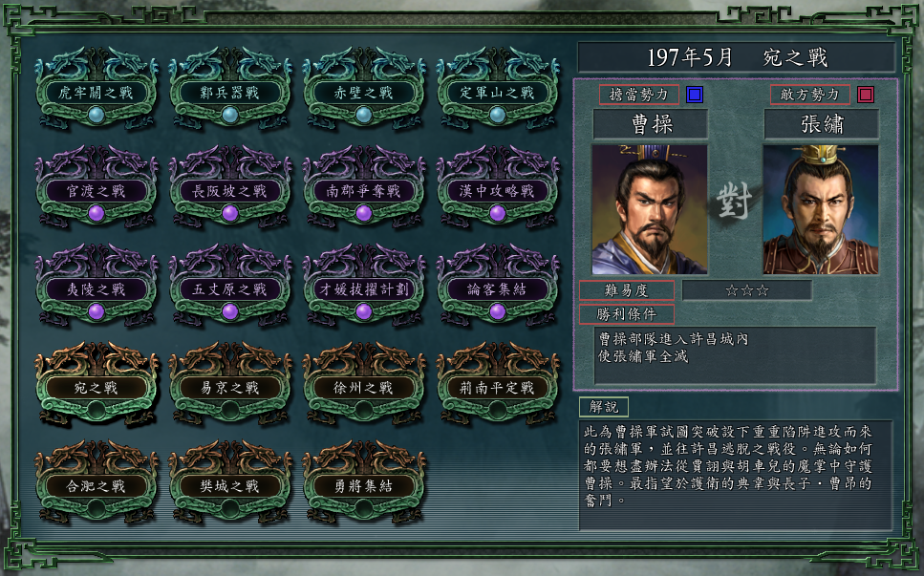This screenshot has width=924, height=576.
Task: Click the 解說 description tab label
Action: pyautogui.click(x=604, y=406)
